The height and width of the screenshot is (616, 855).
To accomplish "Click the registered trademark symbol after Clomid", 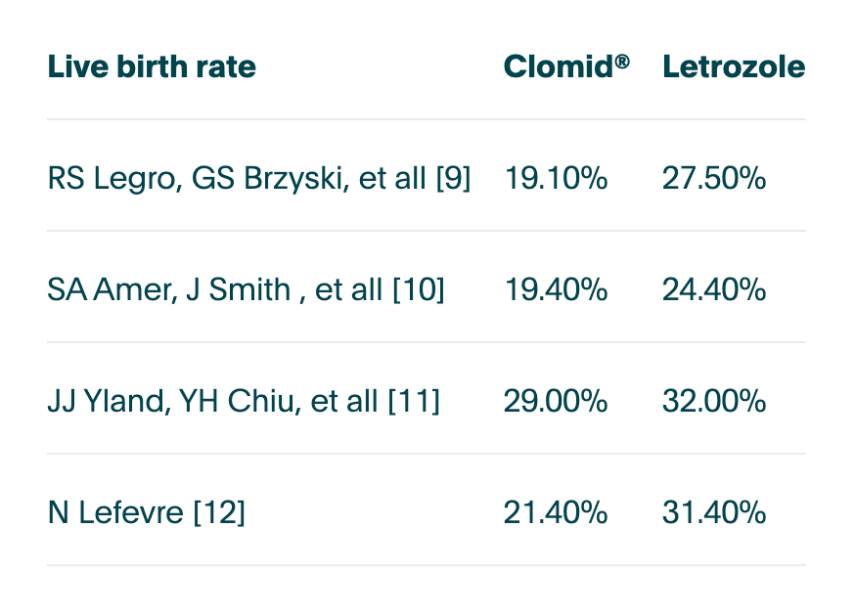I will point(623,62).
